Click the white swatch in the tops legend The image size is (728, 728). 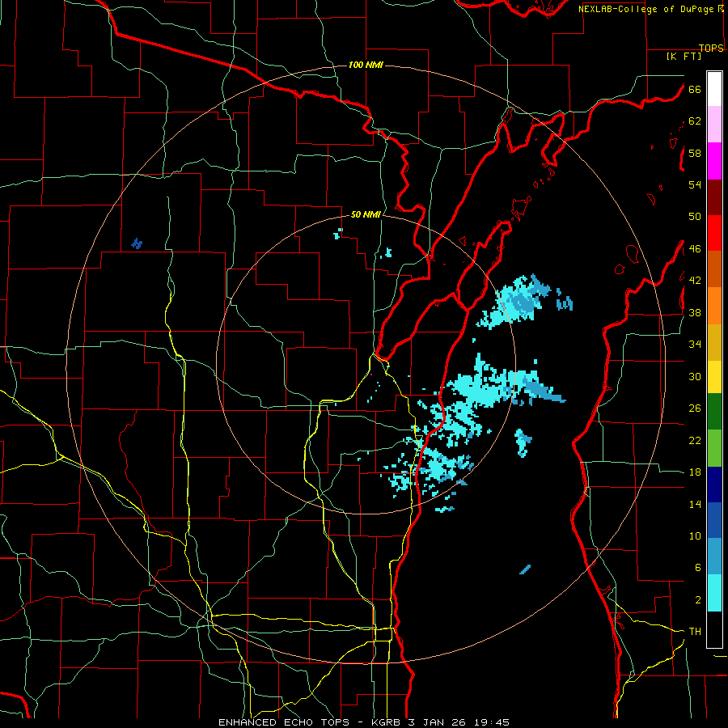(x=714, y=89)
